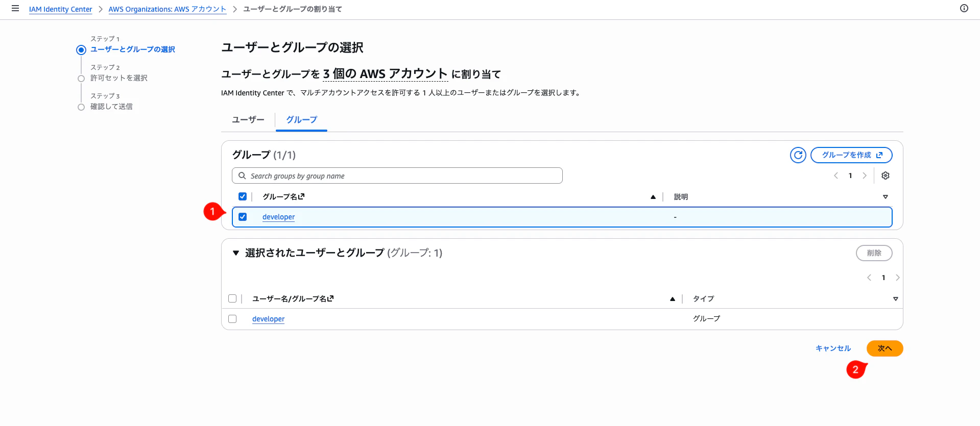Toggle the select-all groups checkbox
The image size is (980, 426).
click(x=243, y=196)
